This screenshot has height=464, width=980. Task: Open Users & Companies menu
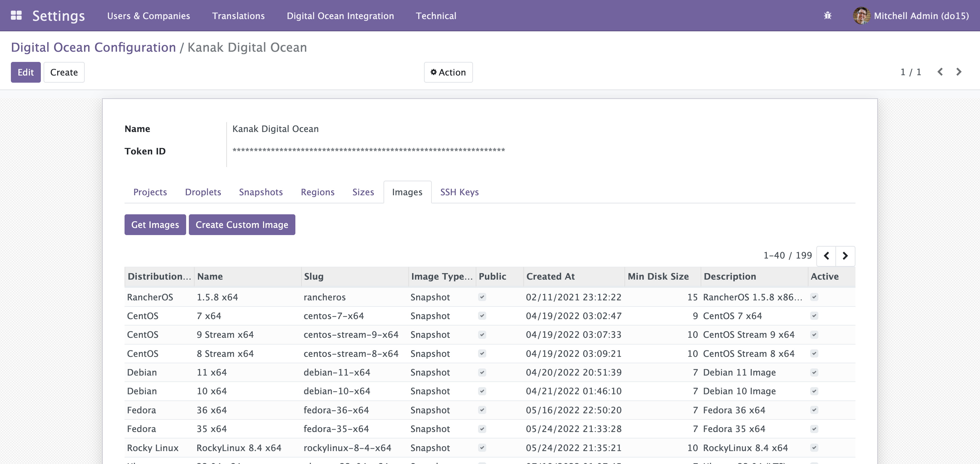click(148, 16)
